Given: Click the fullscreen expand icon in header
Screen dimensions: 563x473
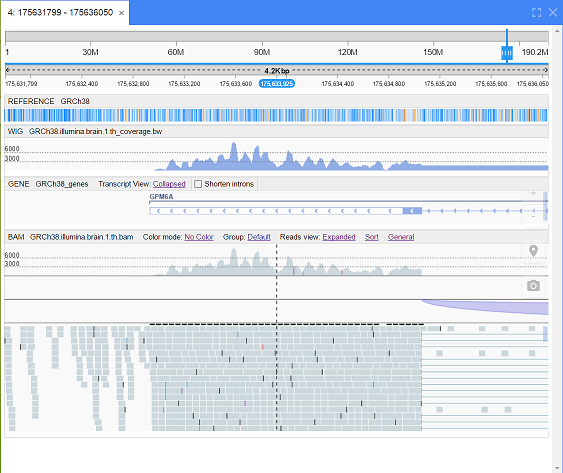Looking at the screenshot, I should click(x=536, y=13).
